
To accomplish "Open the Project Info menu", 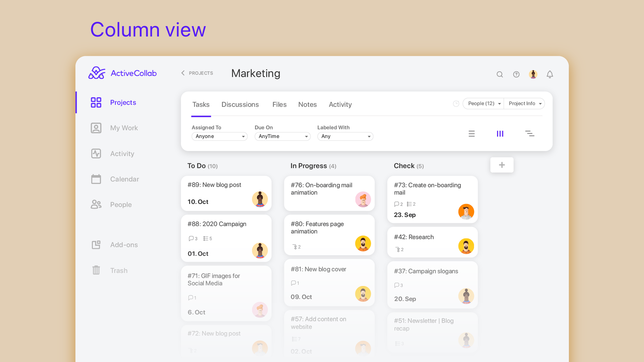I will [x=524, y=103].
